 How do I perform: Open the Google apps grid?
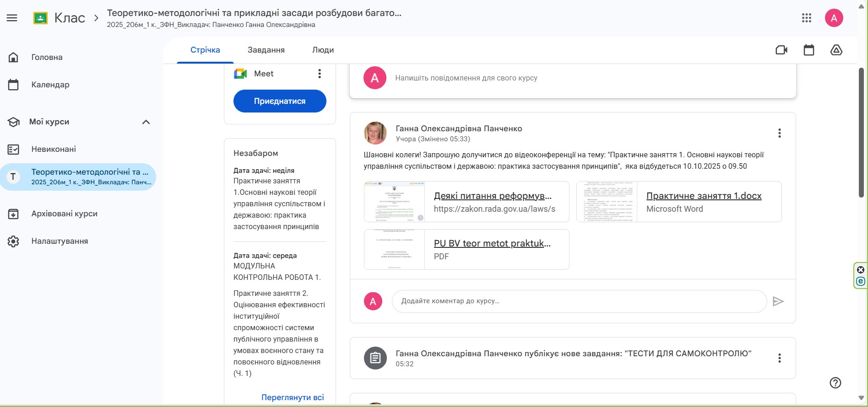click(x=807, y=18)
